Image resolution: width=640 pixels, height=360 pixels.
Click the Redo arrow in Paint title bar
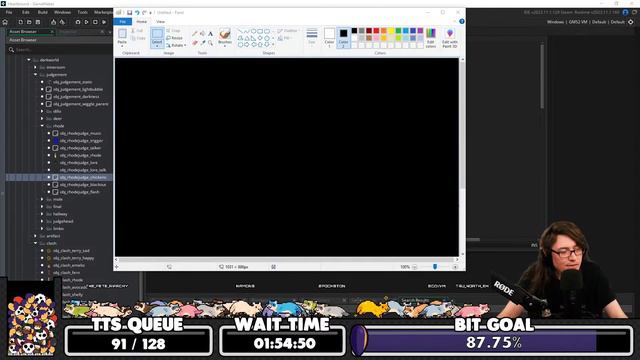[x=144, y=13]
